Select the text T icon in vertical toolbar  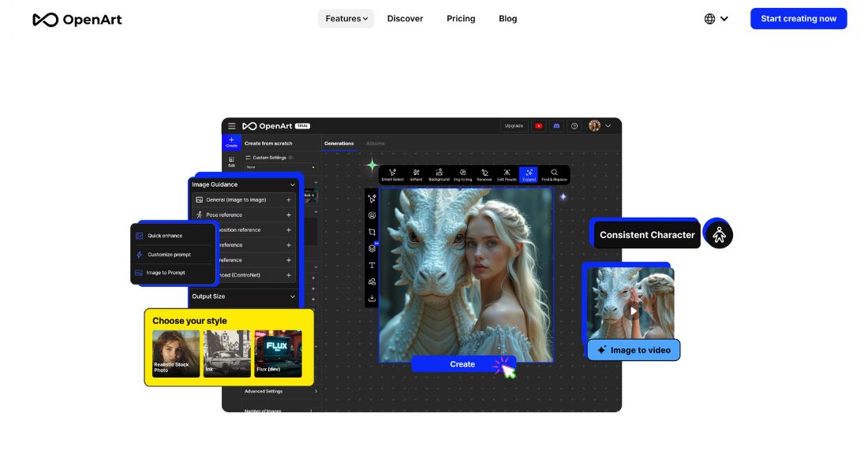(372, 265)
